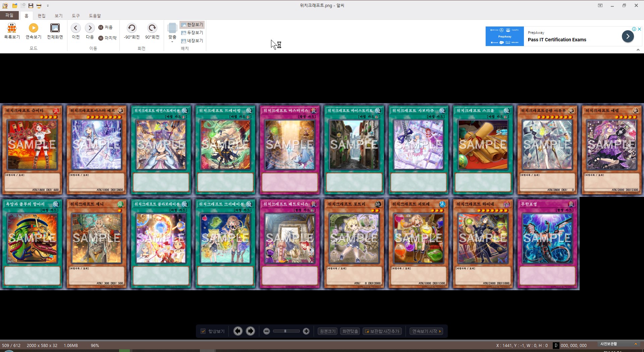The image size is (644, 352).
Task: Zoom in with the plus button
Action: point(306,331)
